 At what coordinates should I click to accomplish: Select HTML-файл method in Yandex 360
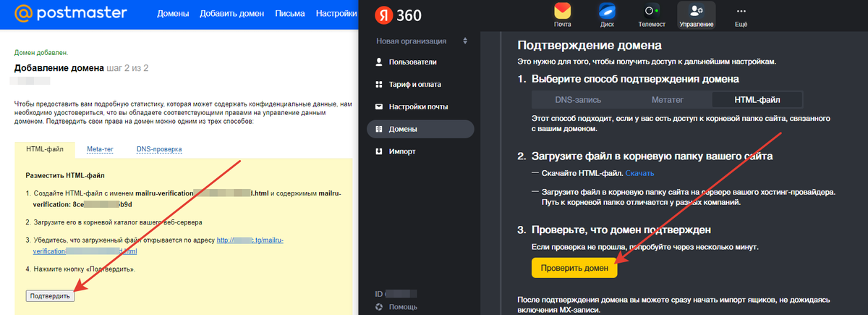point(757,99)
